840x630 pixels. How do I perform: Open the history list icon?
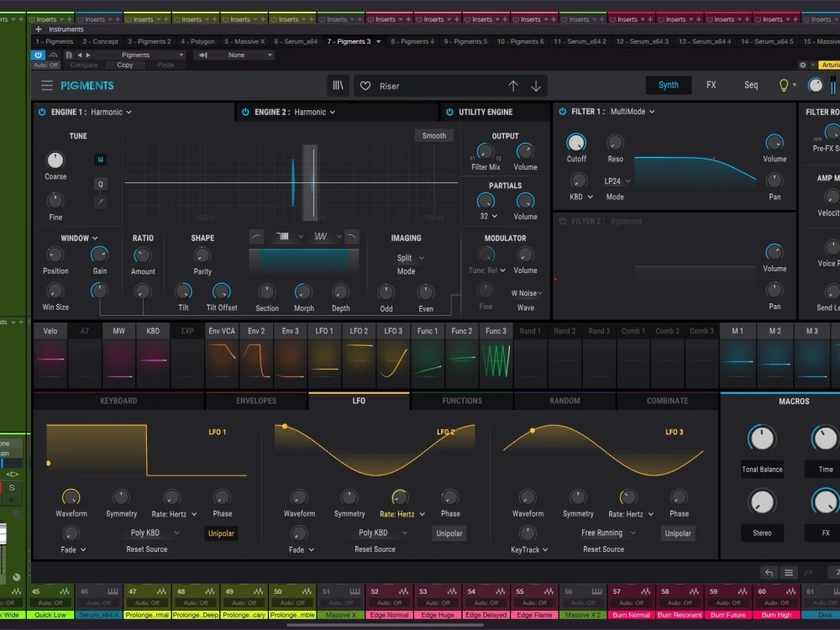789,573
